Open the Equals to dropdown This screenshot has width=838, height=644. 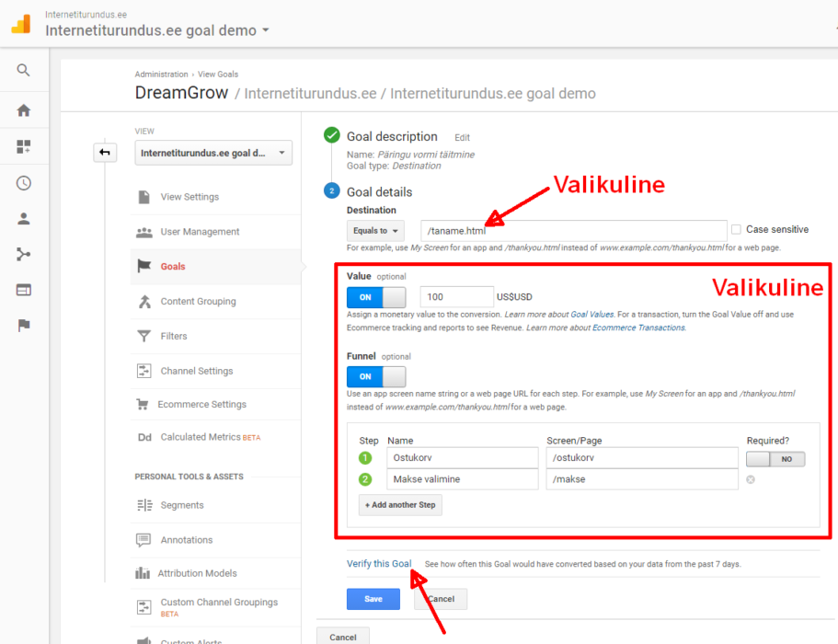(x=373, y=231)
